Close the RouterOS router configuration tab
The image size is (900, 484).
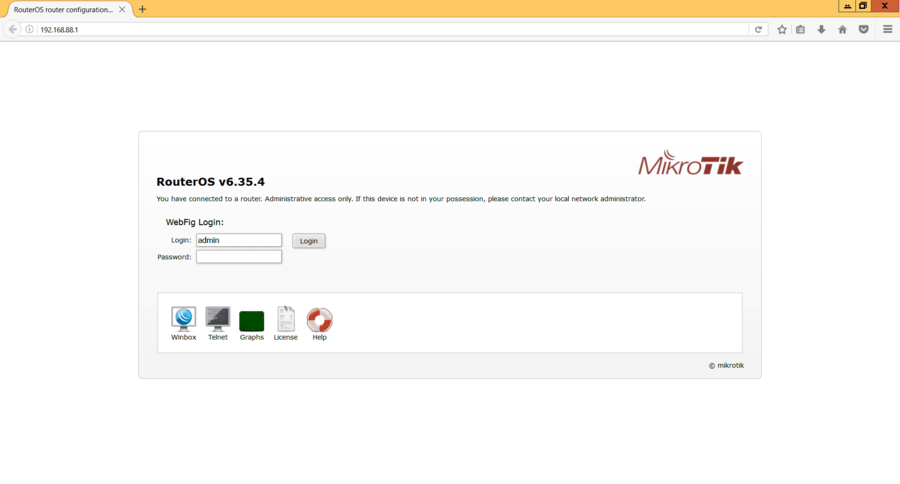122,9
